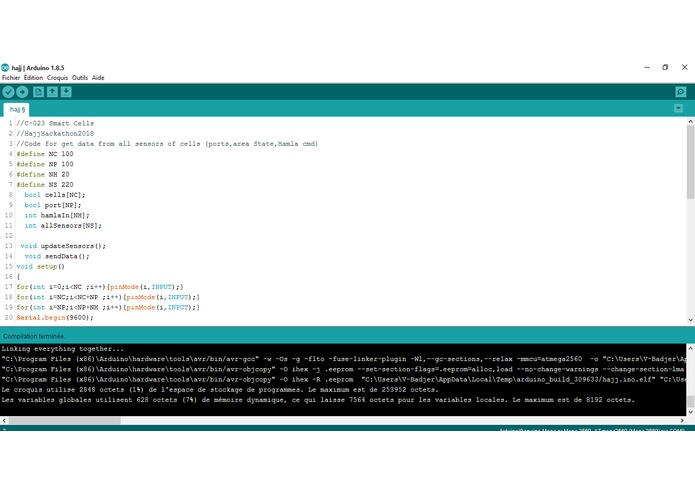
Task: Click the console scroll up arrow
Action: [x=691, y=348]
